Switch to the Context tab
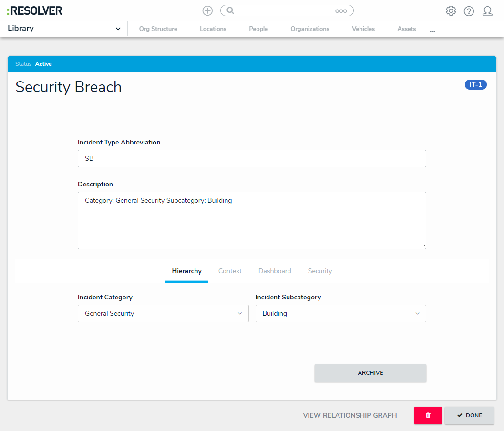This screenshot has height=431, width=504. 230,271
